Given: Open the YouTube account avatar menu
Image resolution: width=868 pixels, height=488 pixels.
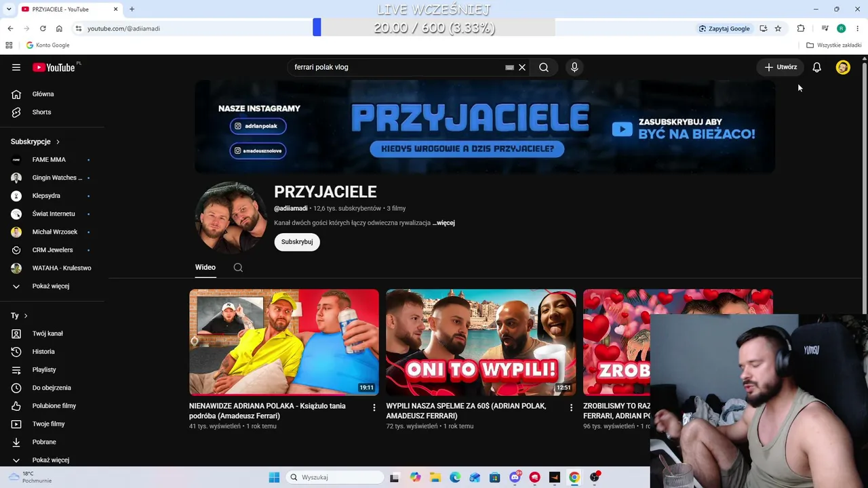Looking at the screenshot, I should pos(843,67).
